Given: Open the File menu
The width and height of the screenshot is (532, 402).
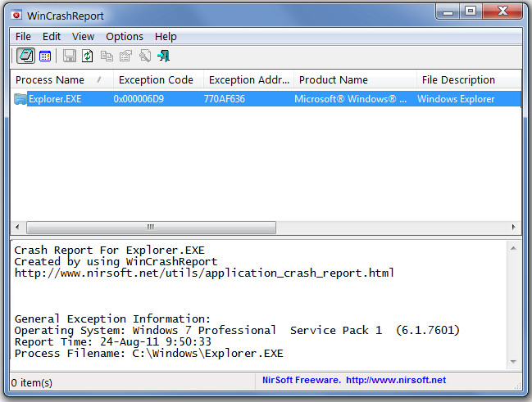Looking at the screenshot, I should click(23, 36).
